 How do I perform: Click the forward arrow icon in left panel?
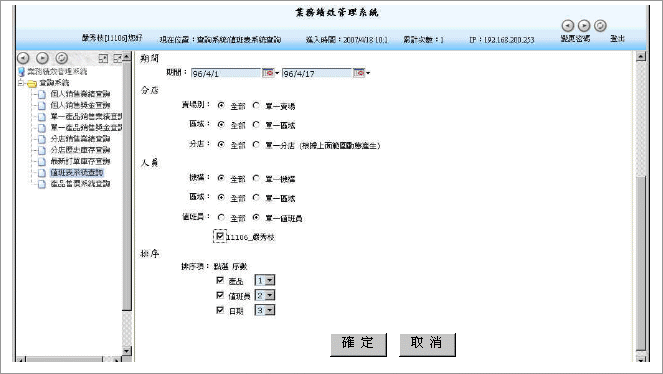click(42, 58)
